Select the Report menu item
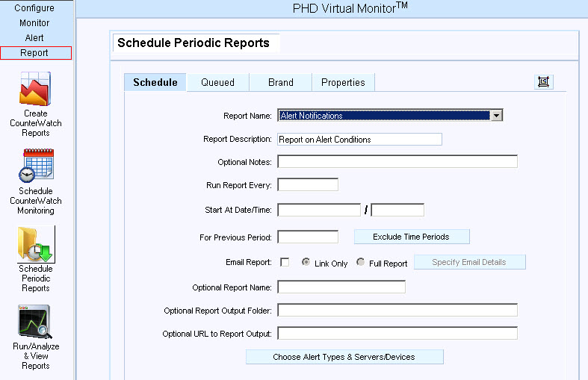 36,53
